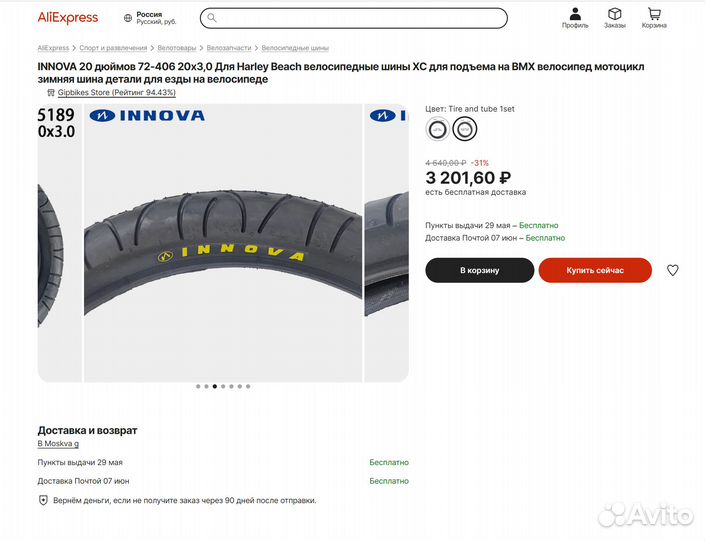Open the Велозапчасти breadcrumb
Viewport: 705px width, 540px height.
click(x=229, y=48)
